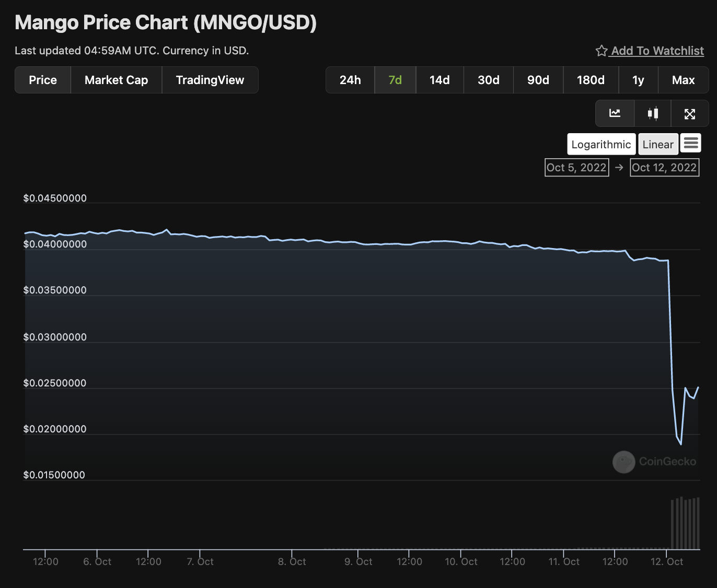Click the 9. Oct axis label
Screen dimensions: 717x588
pyautogui.click(x=358, y=562)
